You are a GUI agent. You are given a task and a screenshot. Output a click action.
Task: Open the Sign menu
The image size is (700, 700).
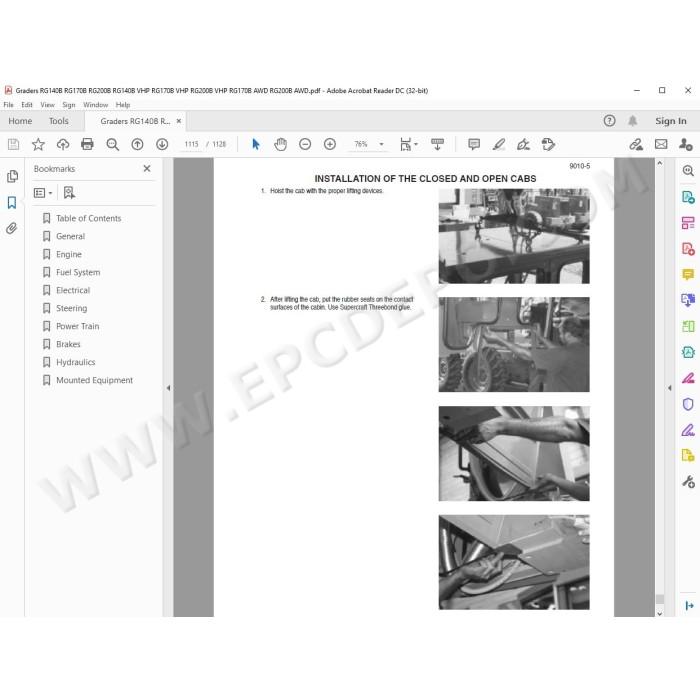69,104
